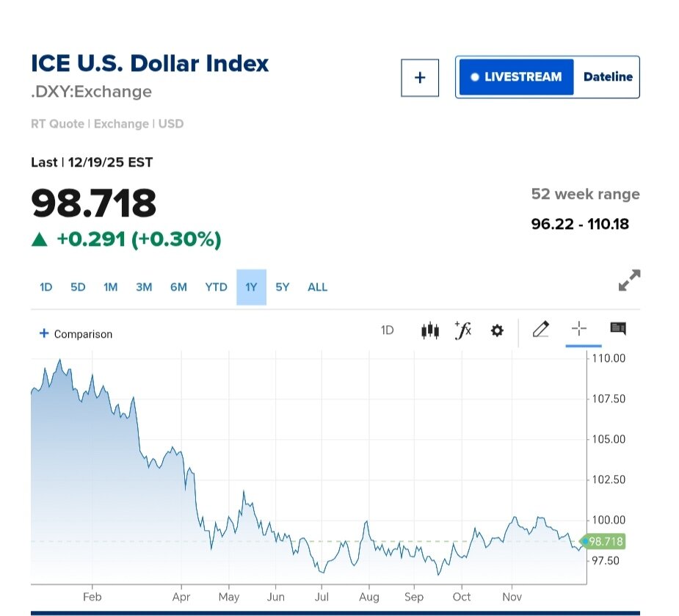Select the YTD time range tab
Screen dimensions: 679x616
pyautogui.click(x=216, y=287)
